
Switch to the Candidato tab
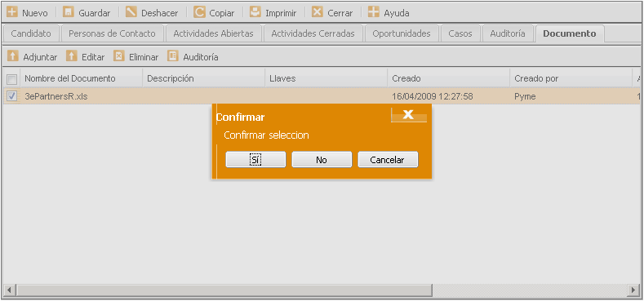click(31, 33)
